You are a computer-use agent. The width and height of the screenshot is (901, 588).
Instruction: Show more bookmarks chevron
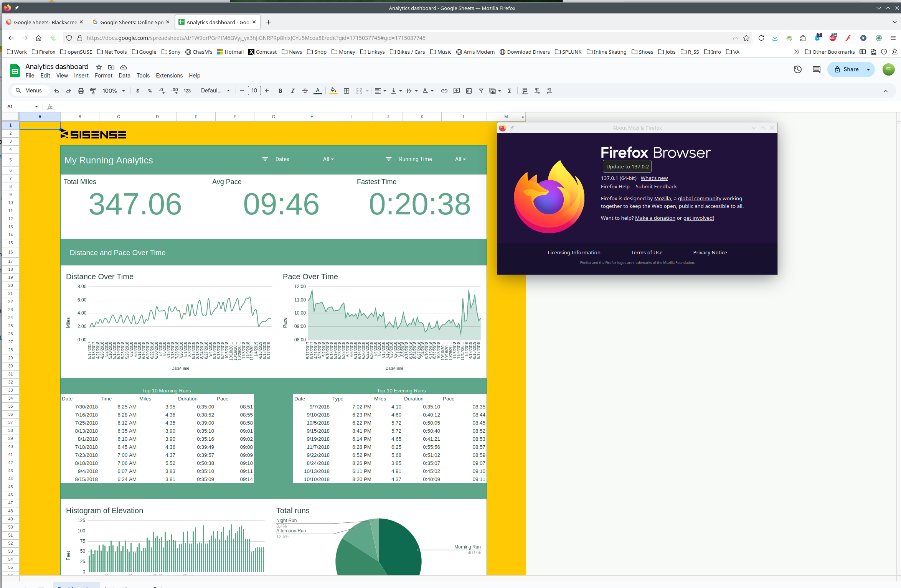(797, 52)
